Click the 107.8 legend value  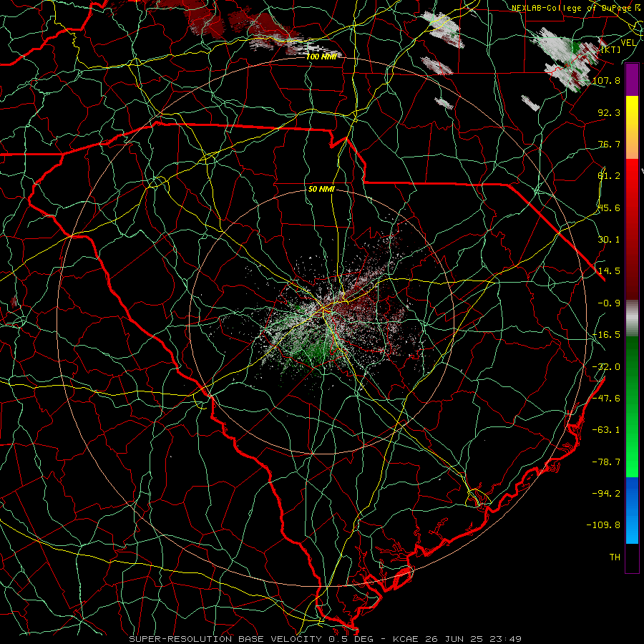coord(606,80)
